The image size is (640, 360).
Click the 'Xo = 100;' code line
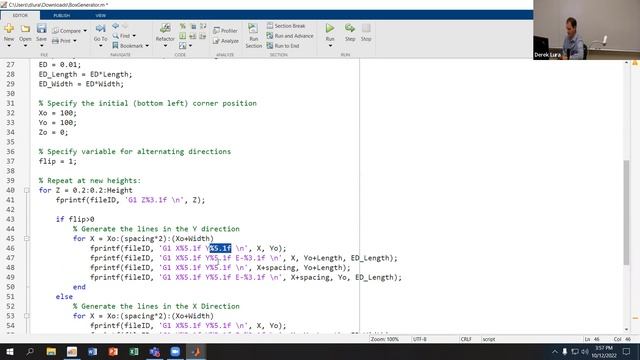(x=58, y=113)
